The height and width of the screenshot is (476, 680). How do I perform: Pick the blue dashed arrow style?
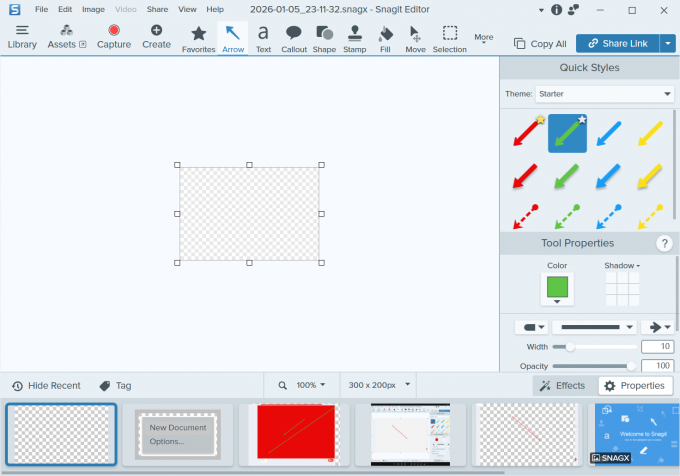pyautogui.click(x=608, y=216)
